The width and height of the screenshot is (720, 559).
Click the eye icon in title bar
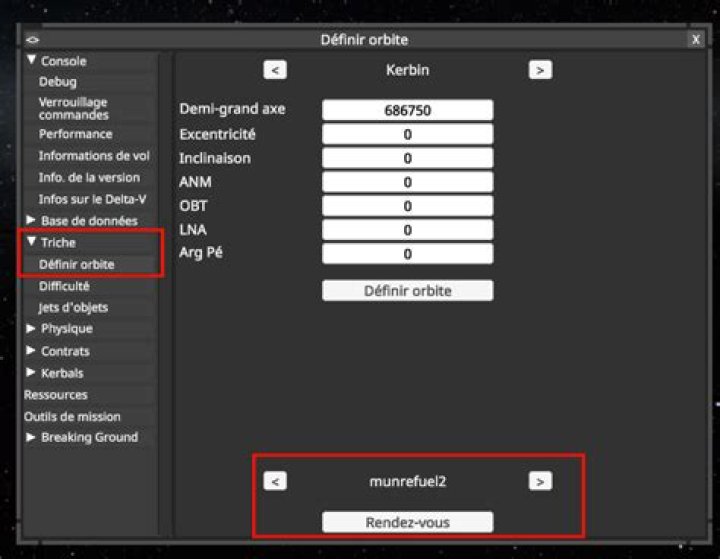33,40
